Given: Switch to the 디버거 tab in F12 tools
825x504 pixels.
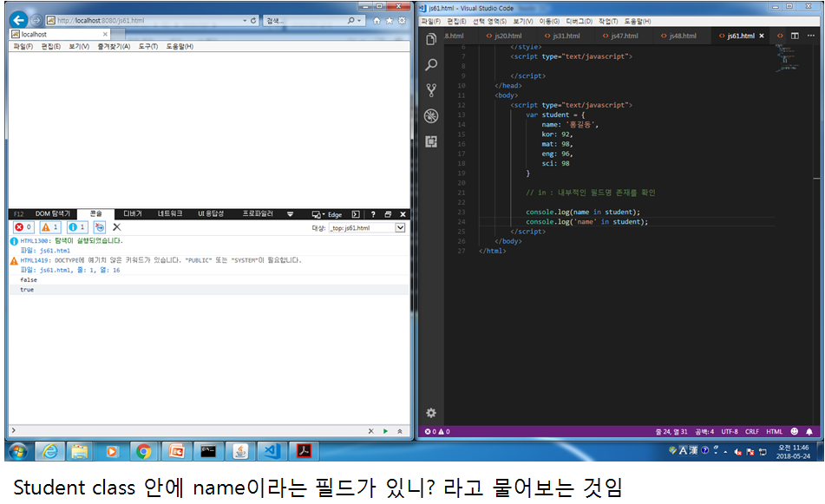Looking at the screenshot, I should (x=133, y=213).
